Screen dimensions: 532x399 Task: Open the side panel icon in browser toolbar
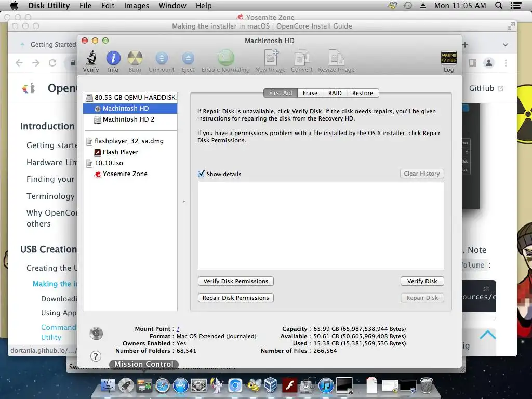[x=472, y=63]
